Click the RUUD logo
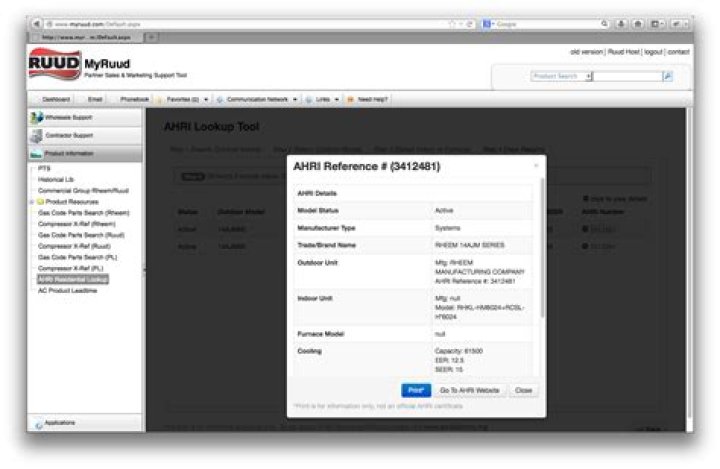720x469 pixels. pyautogui.click(x=55, y=64)
